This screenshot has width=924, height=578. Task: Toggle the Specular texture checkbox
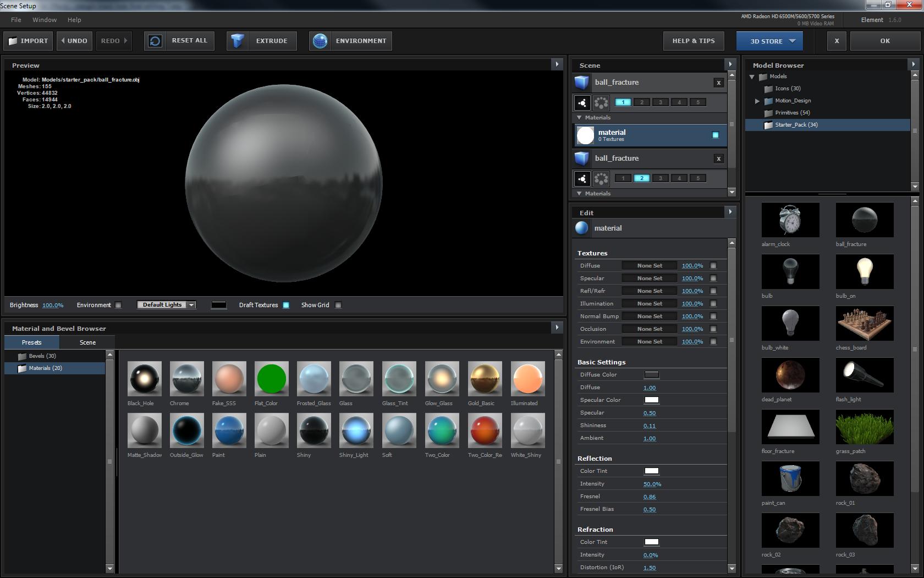713,278
